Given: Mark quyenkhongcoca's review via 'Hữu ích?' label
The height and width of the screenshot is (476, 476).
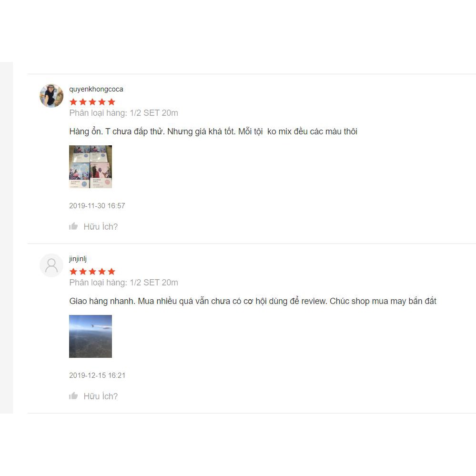Looking at the screenshot, I should tap(101, 226).
